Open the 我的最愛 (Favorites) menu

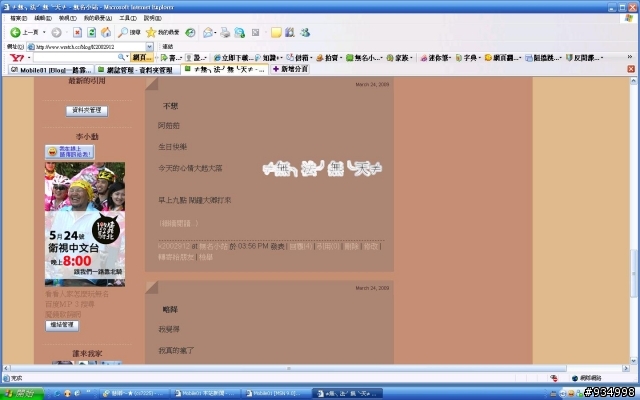pos(98,18)
